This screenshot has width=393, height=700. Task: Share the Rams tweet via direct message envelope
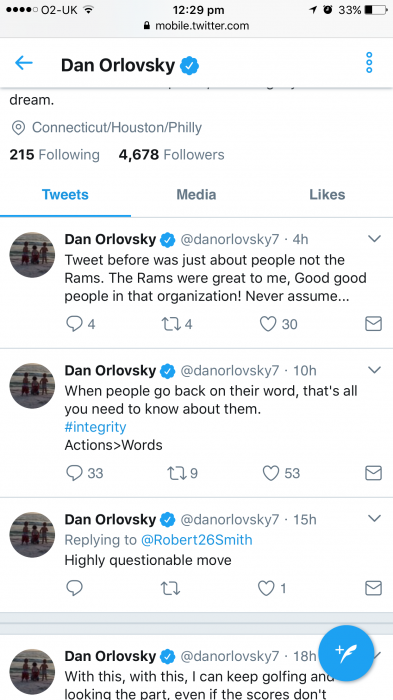click(373, 324)
